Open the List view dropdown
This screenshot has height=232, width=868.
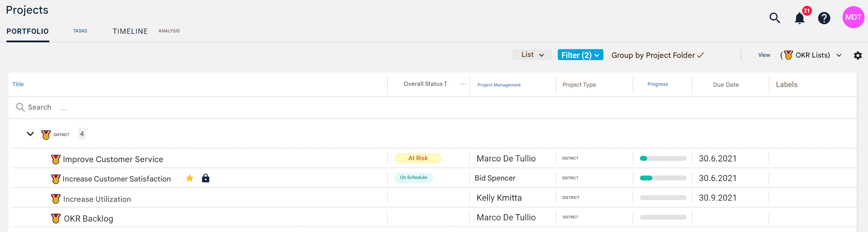click(532, 55)
